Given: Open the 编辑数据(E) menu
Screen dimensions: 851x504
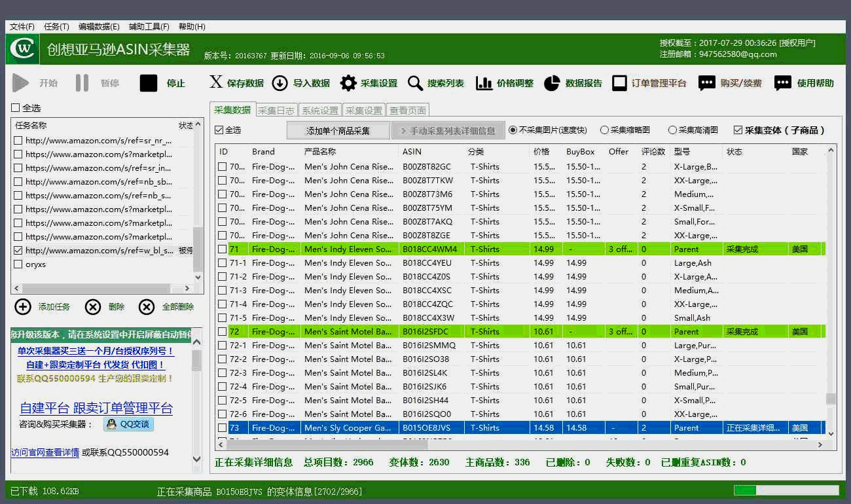Looking at the screenshot, I should pyautogui.click(x=99, y=27).
